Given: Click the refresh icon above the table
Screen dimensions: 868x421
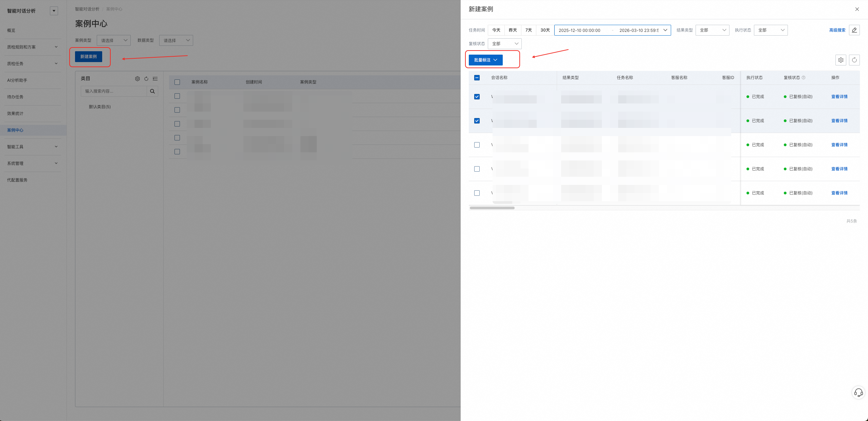Looking at the screenshot, I should 854,60.
